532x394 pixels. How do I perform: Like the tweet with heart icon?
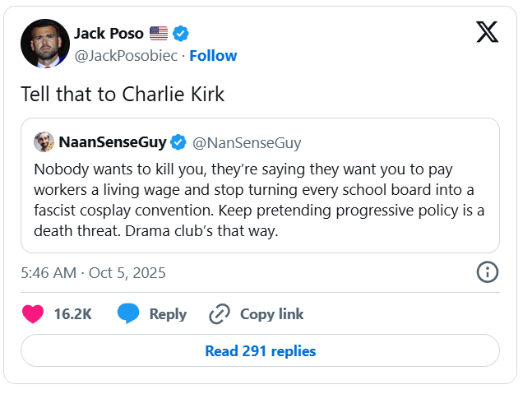pos(32,314)
